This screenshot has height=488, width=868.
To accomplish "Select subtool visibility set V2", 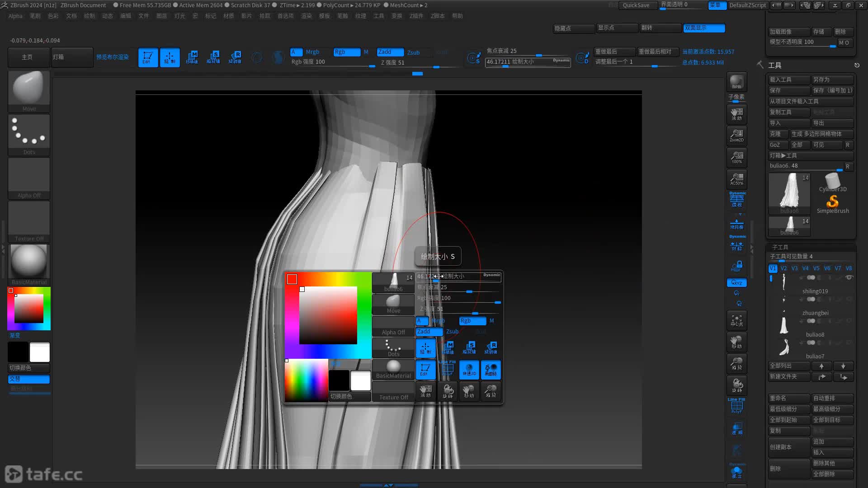I will click(784, 268).
